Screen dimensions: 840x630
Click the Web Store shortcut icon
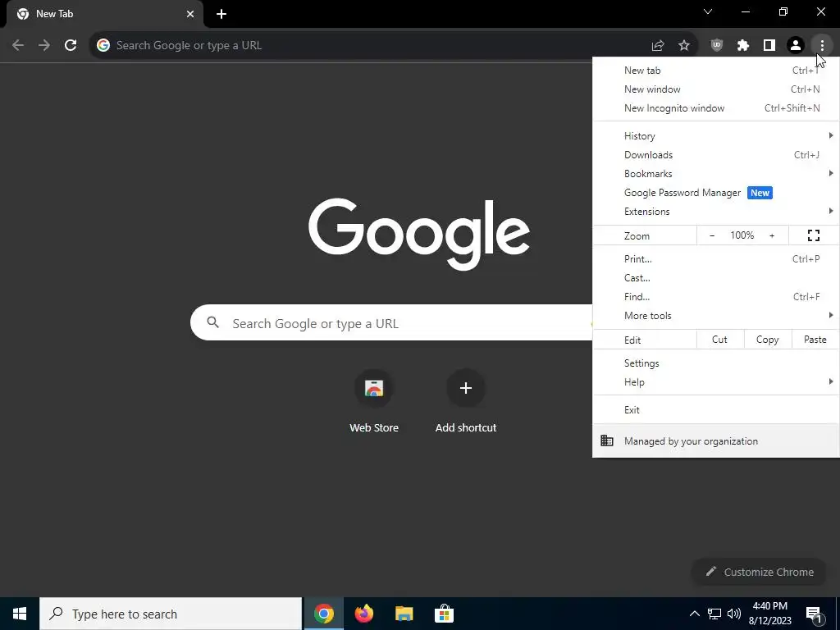pos(374,388)
